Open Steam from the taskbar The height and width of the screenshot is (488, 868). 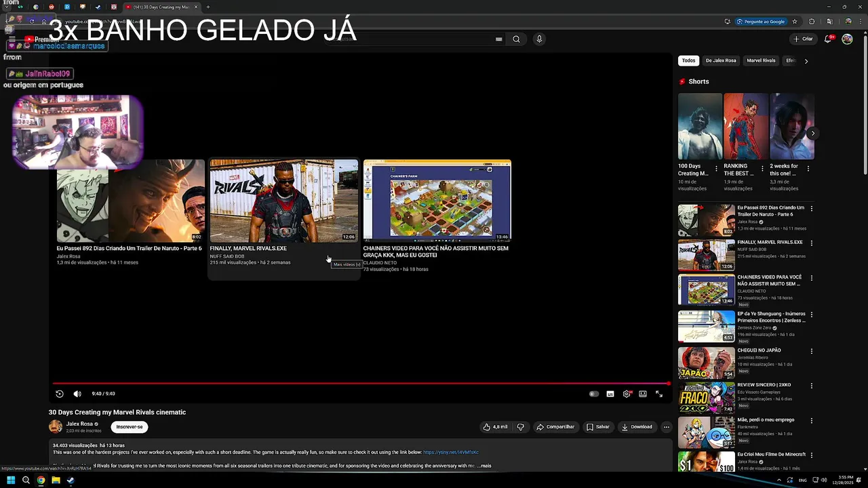coord(71,481)
